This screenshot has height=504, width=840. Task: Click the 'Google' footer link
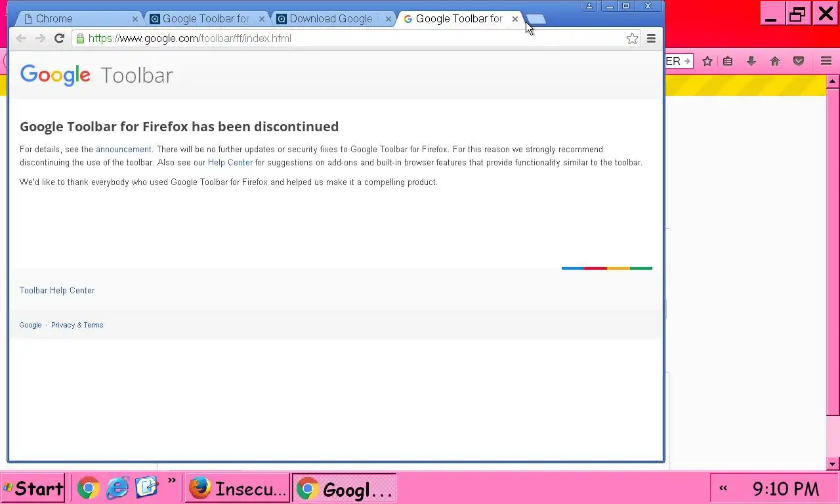pyautogui.click(x=30, y=325)
